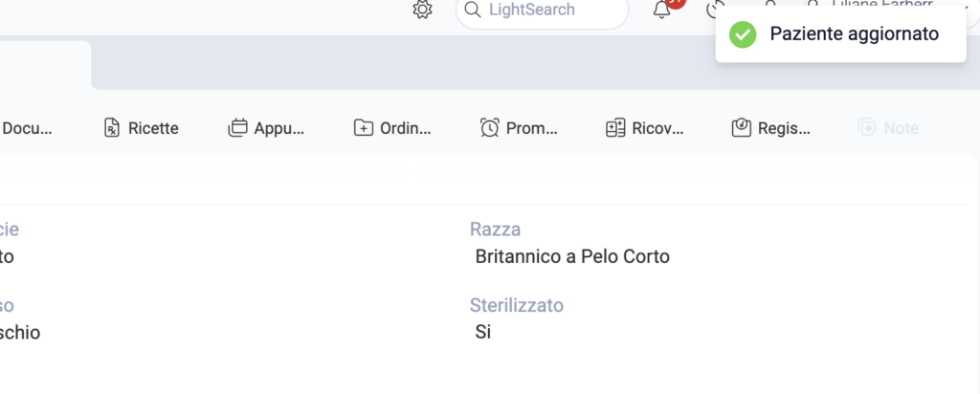Open the Regis... records tab
Image resolution: width=980 pixels, height=394 pixels.
point(771,128)
